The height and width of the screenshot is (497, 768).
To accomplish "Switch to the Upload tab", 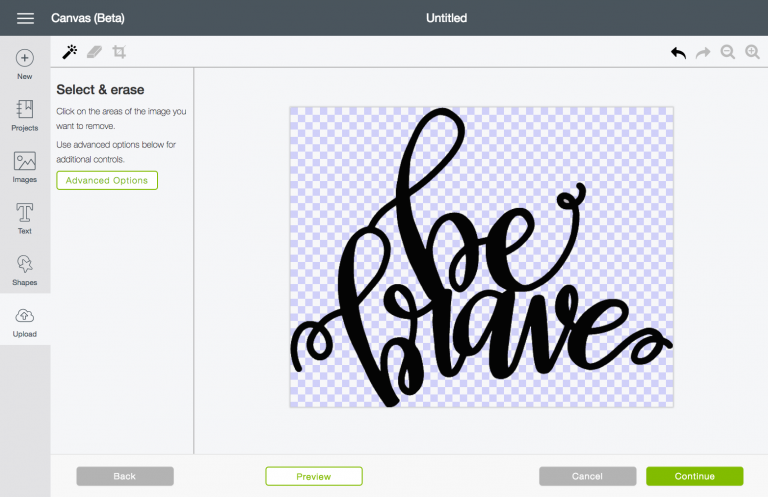I will coord(25,321).
